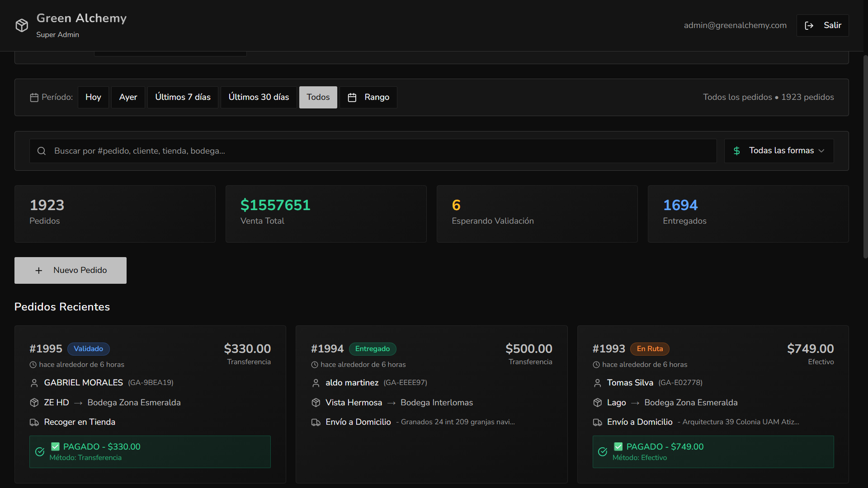Viewport: 868px width, 488px height.
Task: Click circled check icon in order #1993 payment
Action: pyautogui.click(x=603, y=452)
